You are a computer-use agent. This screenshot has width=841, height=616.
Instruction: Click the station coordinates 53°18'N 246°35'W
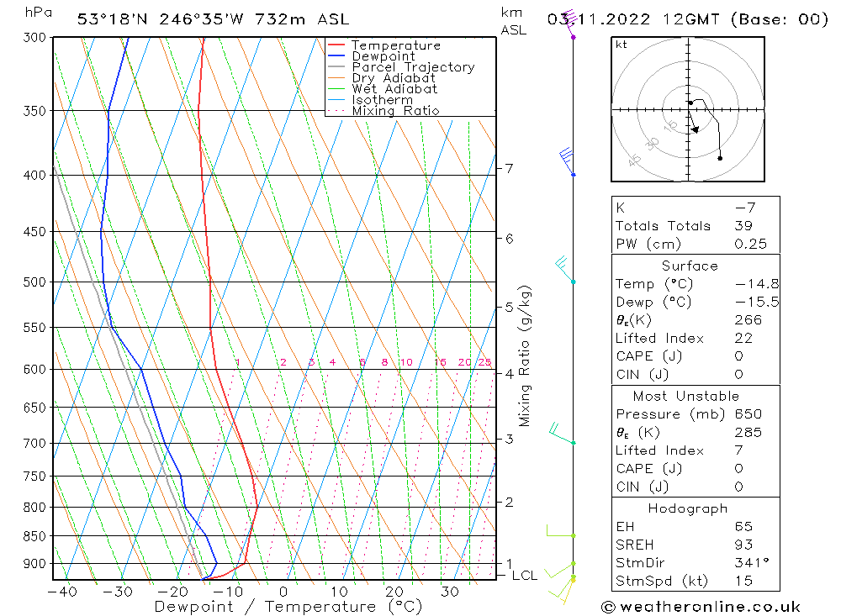(161, 19)
